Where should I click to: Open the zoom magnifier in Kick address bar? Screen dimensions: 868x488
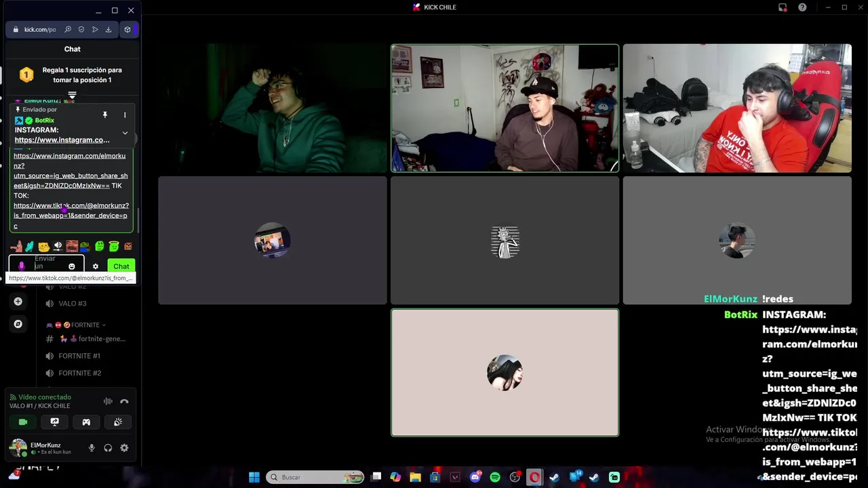tap(68, 30)
